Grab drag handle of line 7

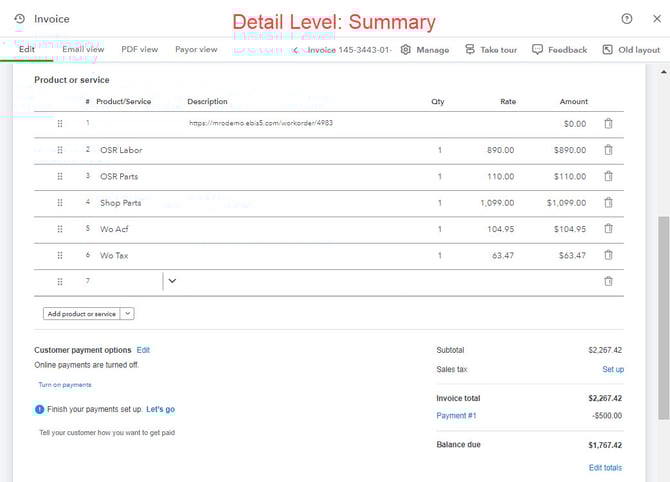click(60, 282)
